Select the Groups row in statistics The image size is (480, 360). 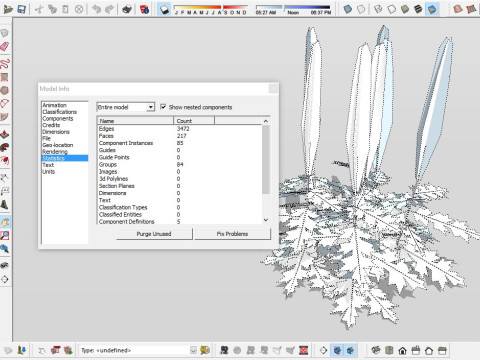click(x=179, y=164)
